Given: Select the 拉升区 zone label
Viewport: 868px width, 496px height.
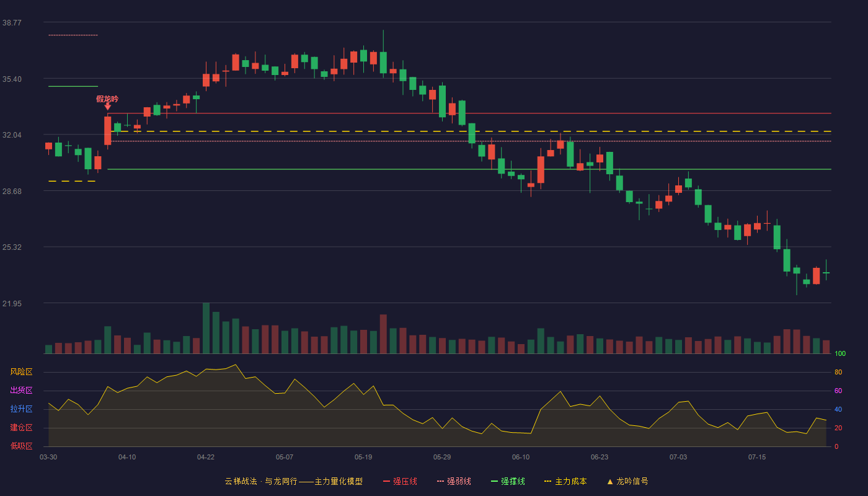Looking at the screenshot, I should pos(21,409).
